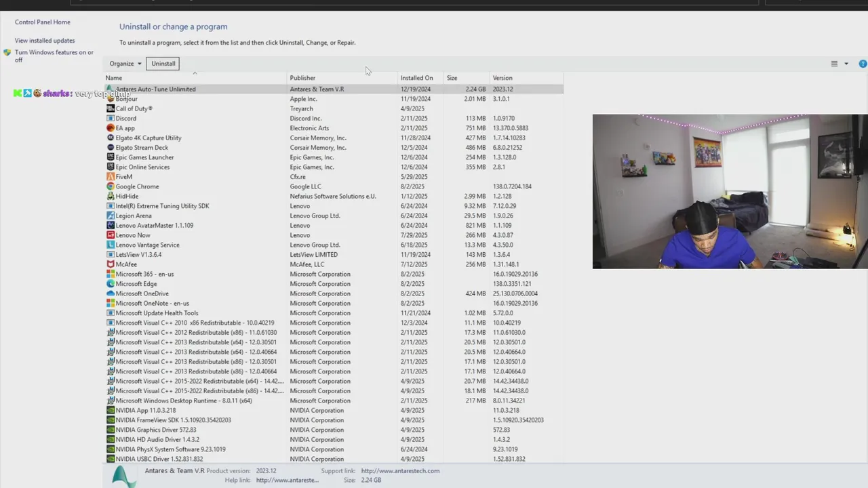Click the Discord program icon
The image size is (868, 488).
coord(111,118)
